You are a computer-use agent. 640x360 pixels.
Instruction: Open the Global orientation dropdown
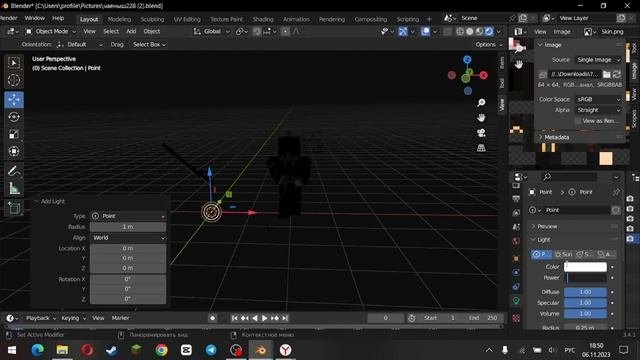click(211, 31)
